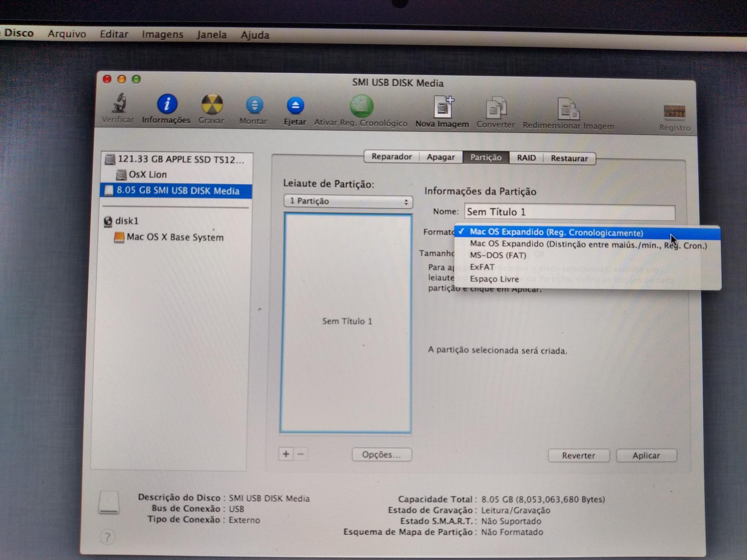Open the Ajuda menu
747x560 pixels.
click(255, 35)
